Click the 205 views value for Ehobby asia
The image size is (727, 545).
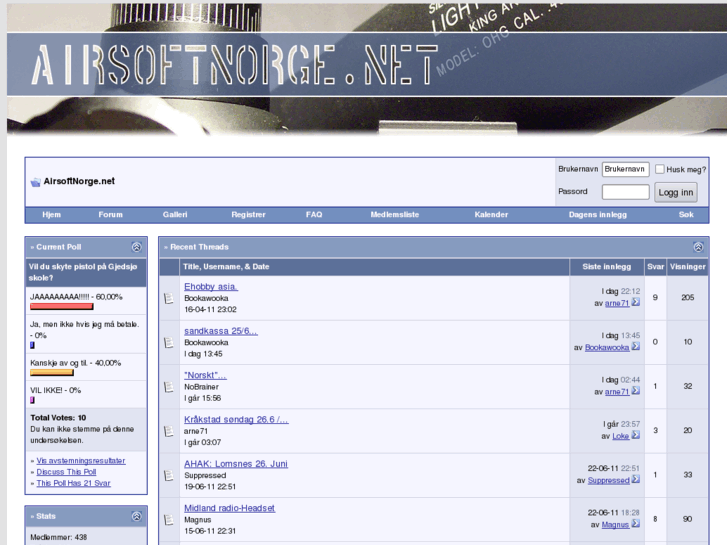[688, 297]
